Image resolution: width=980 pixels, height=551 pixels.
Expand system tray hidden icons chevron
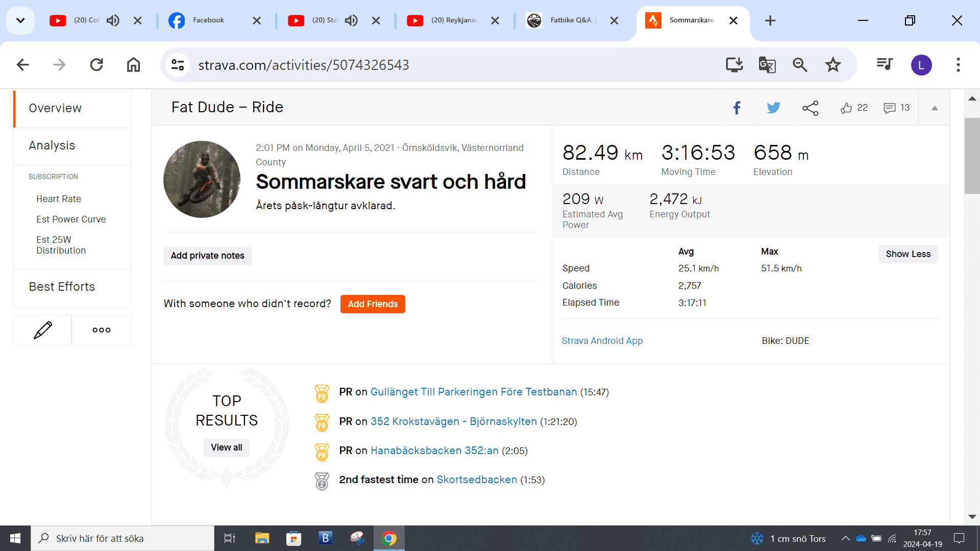[845, 538]
